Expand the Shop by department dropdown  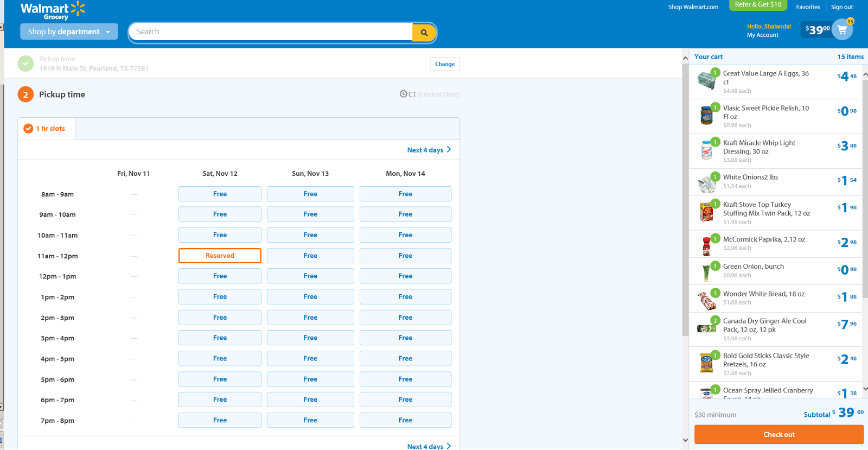(x=69, y=31)
